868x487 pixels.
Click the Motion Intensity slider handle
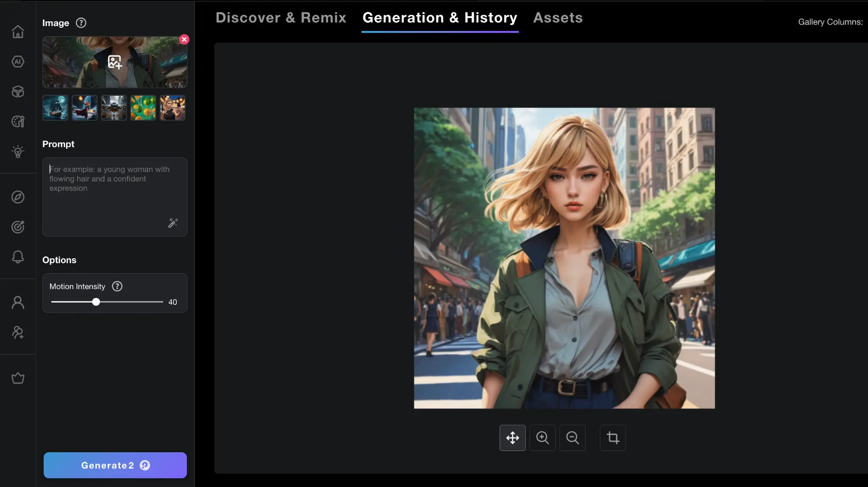coord(96,302)
